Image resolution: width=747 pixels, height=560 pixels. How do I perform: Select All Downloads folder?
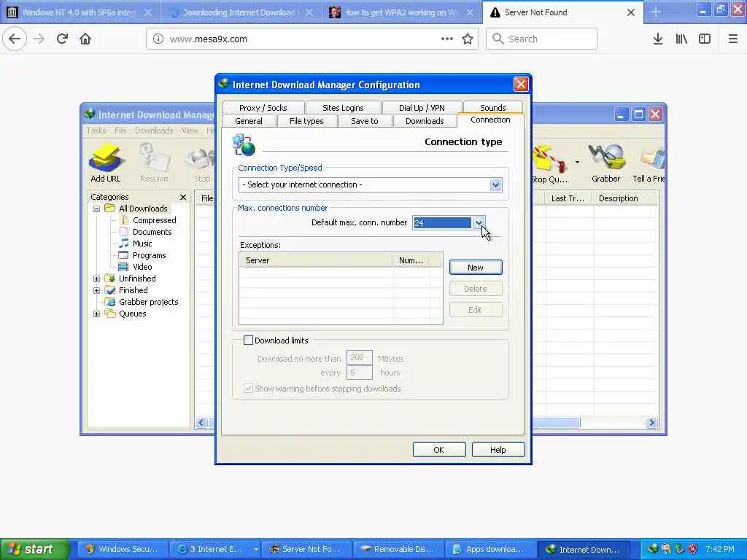point(143,209)
